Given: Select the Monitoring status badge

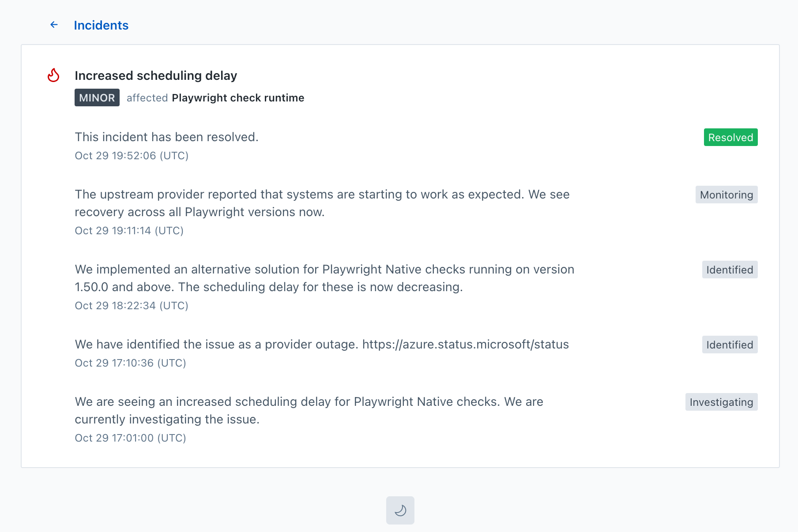Looking at the screenshot, I should [726, 195].
